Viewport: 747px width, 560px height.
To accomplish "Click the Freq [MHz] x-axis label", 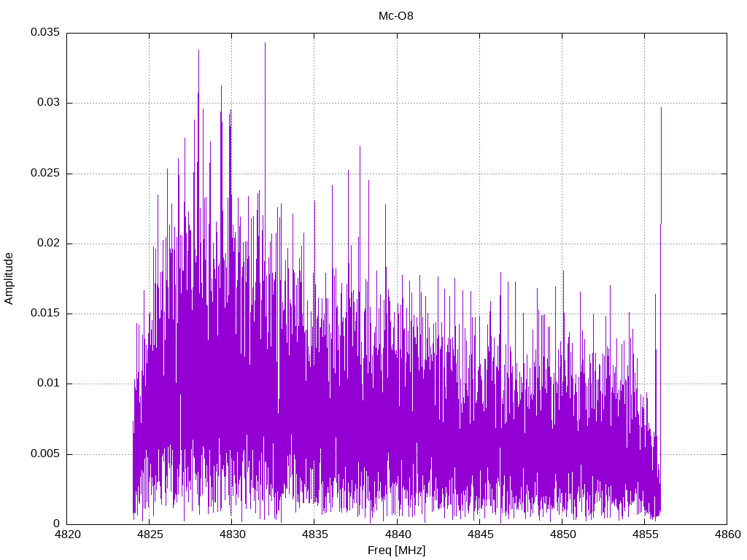I will coord(396,551).
